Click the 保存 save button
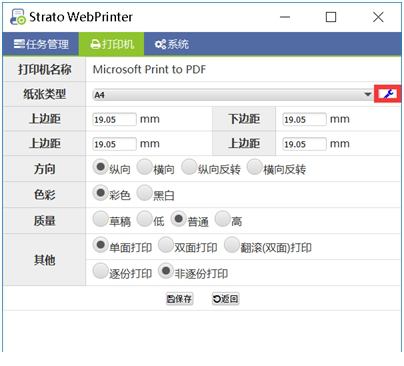This screenshot has width=404, height=366. 180,299
